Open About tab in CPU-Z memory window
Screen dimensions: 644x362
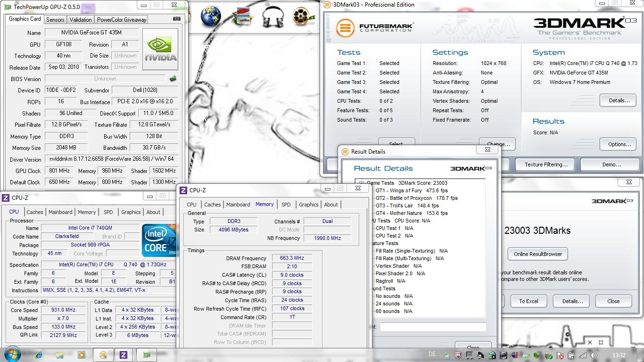tap(331, 205)
